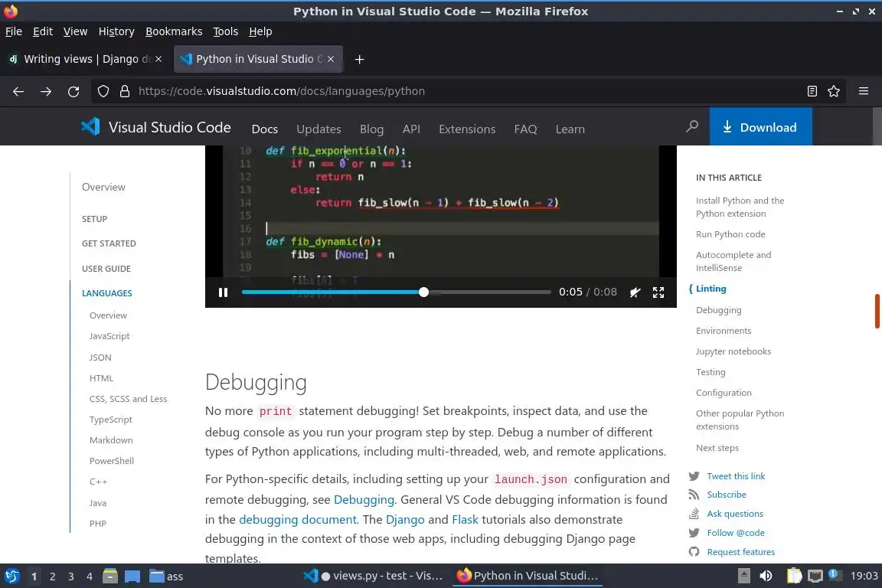Reload the current page

pos(73,91)
